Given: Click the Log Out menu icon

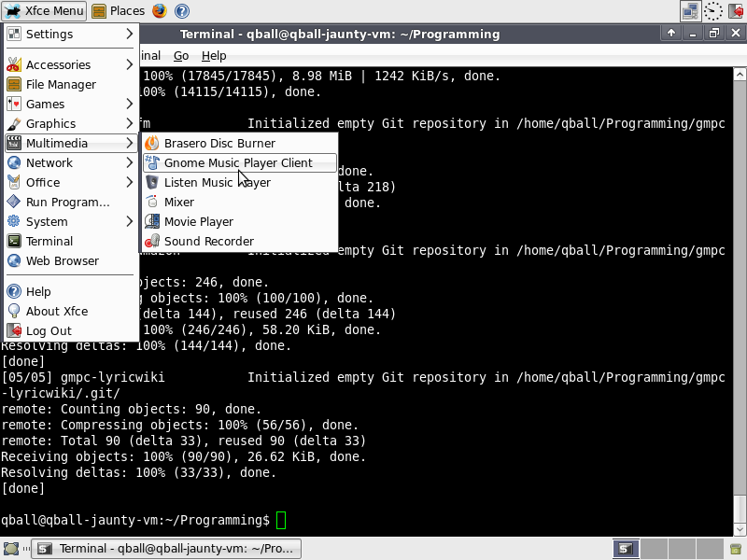Looking at the screenshot, I should click(14, 330).
